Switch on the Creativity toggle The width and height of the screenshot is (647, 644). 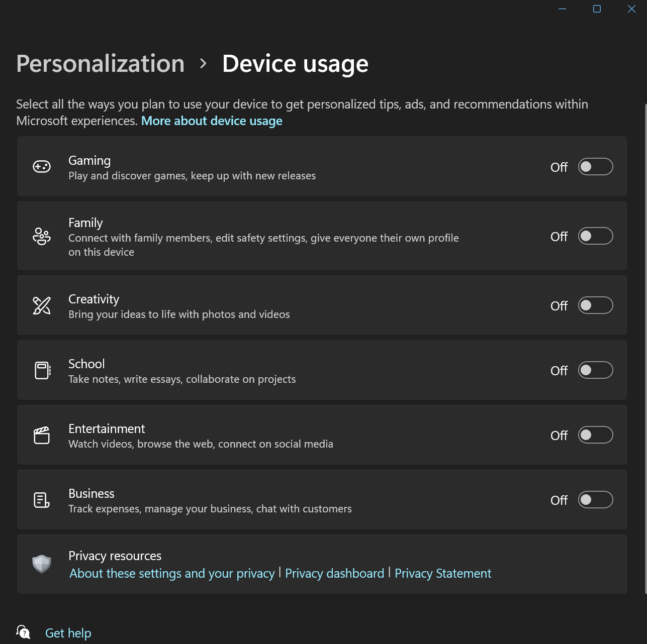click(x=595, y=305)
